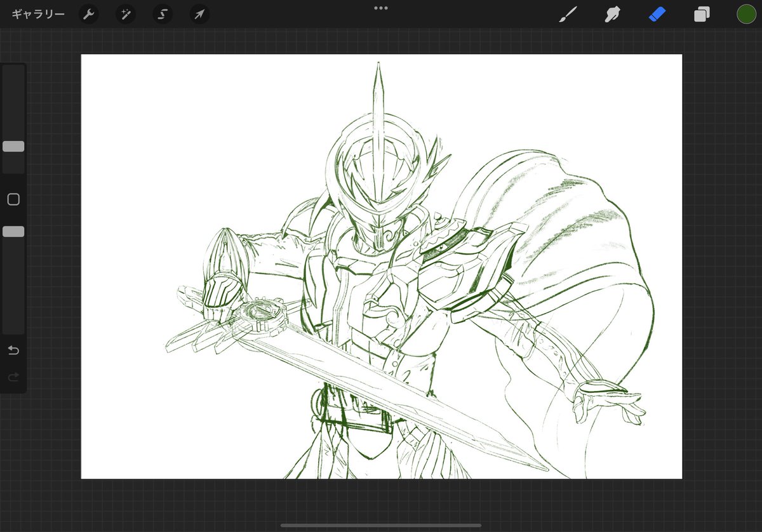Click the brush opacity slider handle
The height and width of the screenshot is (532, 762).
click(13, 232)
